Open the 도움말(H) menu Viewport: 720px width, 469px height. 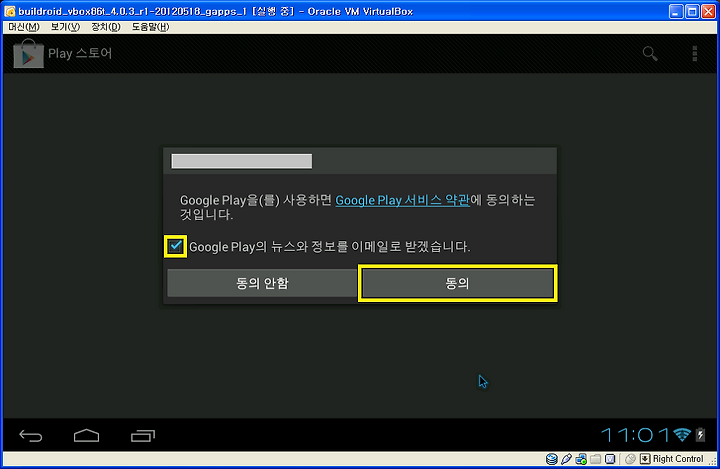click(x=151, y=27)
